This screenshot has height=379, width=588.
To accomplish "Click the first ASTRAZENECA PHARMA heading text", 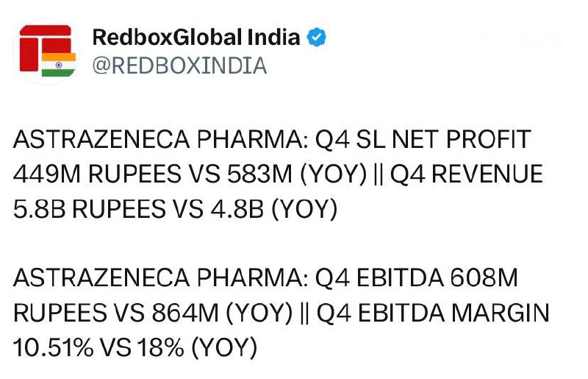I will pos(160,139).
